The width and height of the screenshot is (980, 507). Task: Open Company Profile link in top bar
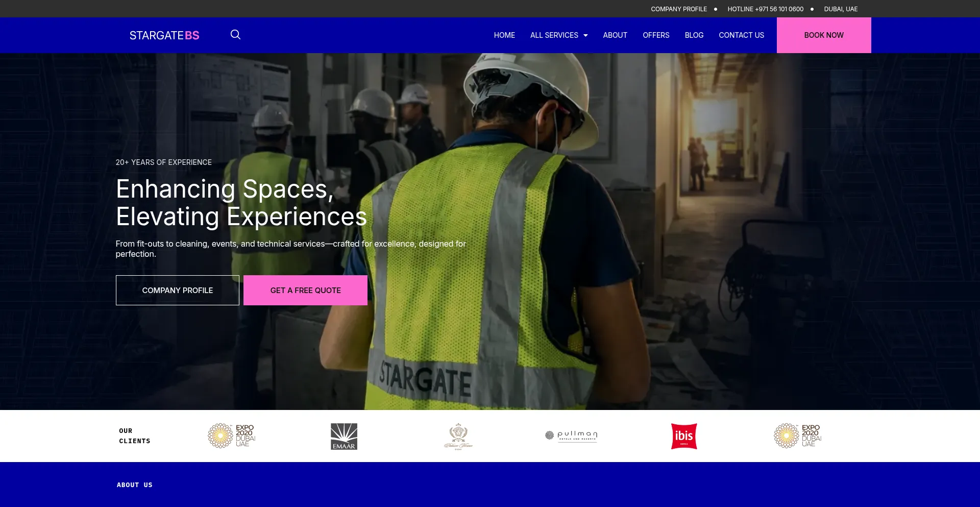[679, 9]
